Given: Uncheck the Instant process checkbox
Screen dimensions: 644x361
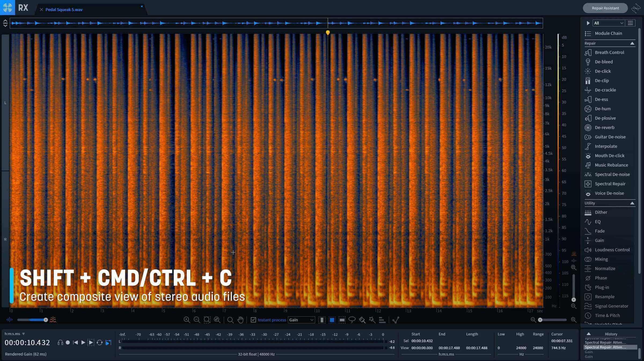Looking at the screenshot, I should pos(253,320).
